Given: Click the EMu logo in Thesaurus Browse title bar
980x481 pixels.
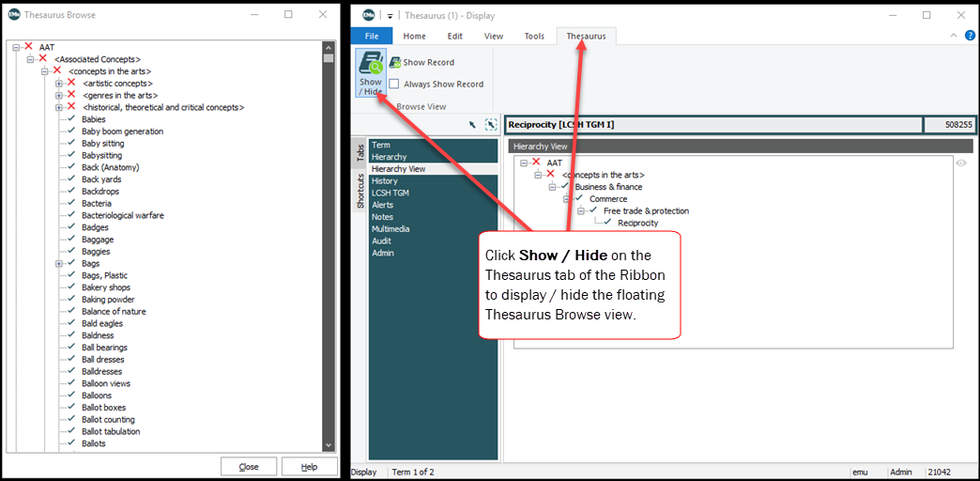Looking at the screenshot, I should pos(14,15).
